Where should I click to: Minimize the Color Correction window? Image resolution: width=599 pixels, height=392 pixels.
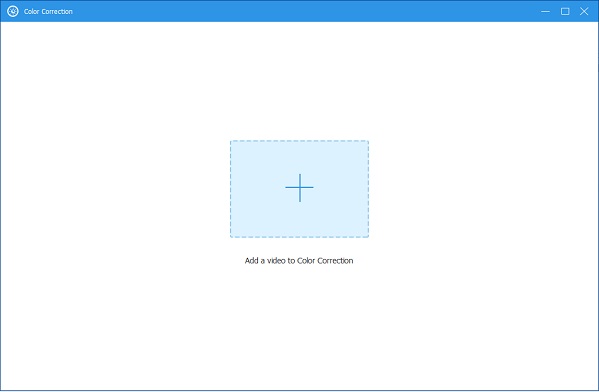[546, 11]
